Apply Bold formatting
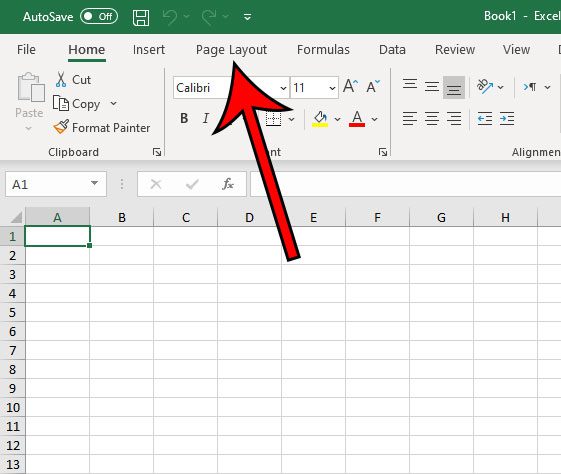This screenshot has height=474, width=561. [x=184, y=118]
